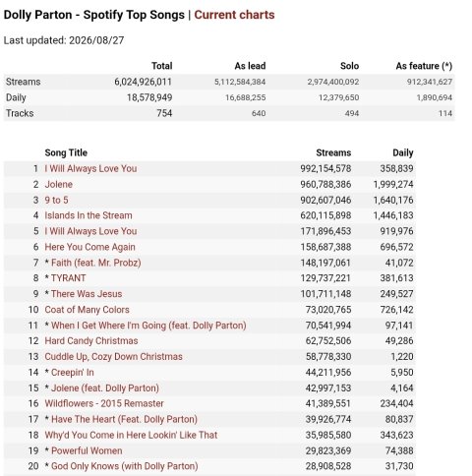
Task: Open Wildflowers - 2015 Remaster link
Action: pyautogui.click(x=104, y=403)
